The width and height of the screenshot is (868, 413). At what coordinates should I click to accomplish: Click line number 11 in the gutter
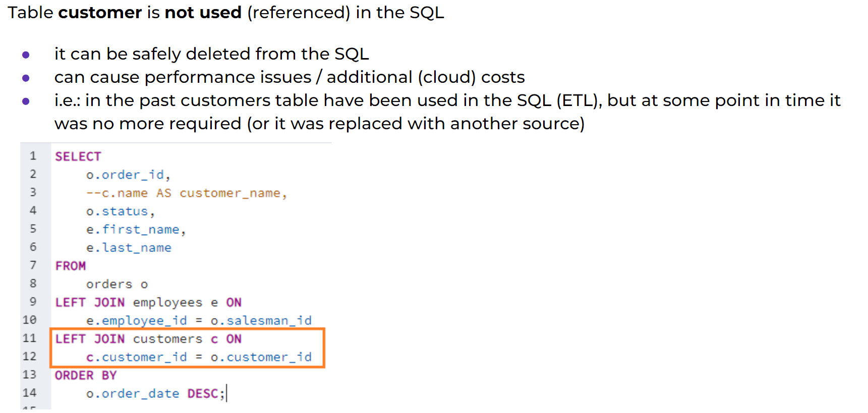tap(29, 338)
